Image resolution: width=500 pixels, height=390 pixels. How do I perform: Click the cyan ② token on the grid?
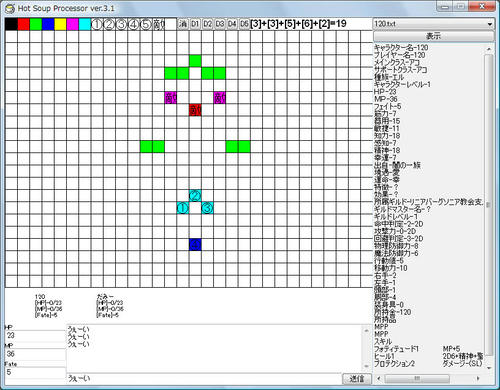click(195, 196)
